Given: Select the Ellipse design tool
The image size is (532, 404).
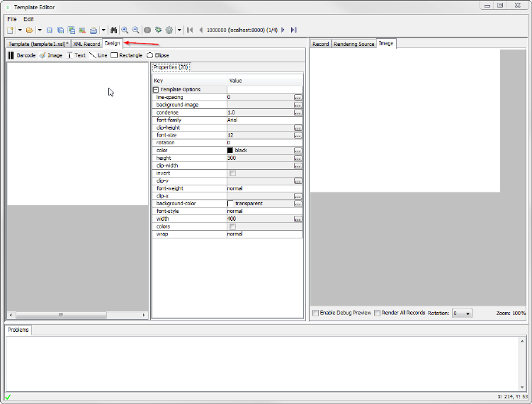Looking at the screenshot, I should 158,55.
